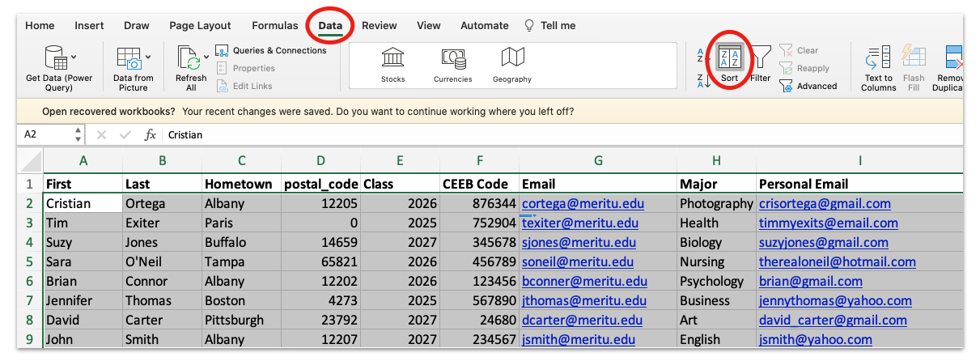Select the Data tab
980x361 pixels.
[x=330, y=25]
